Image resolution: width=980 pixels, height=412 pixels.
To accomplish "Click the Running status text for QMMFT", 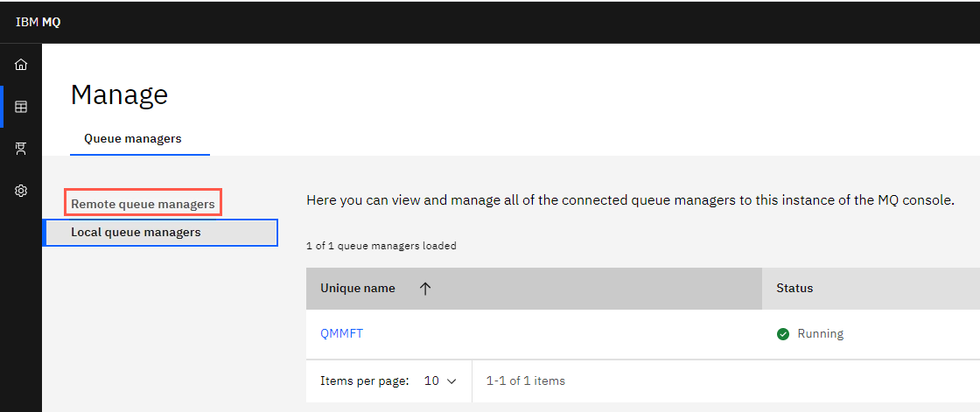I will 820,334.
